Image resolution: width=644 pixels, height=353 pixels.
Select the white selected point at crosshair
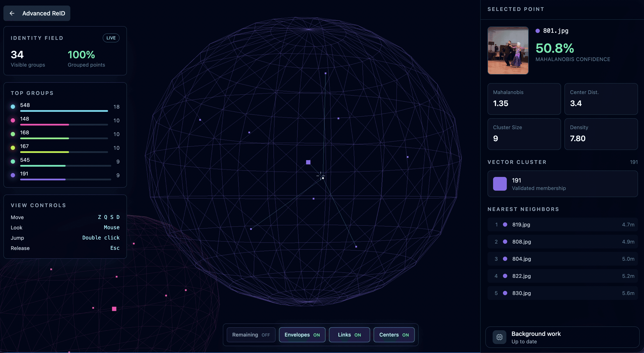pyautogui.click(x=323, y=178)
